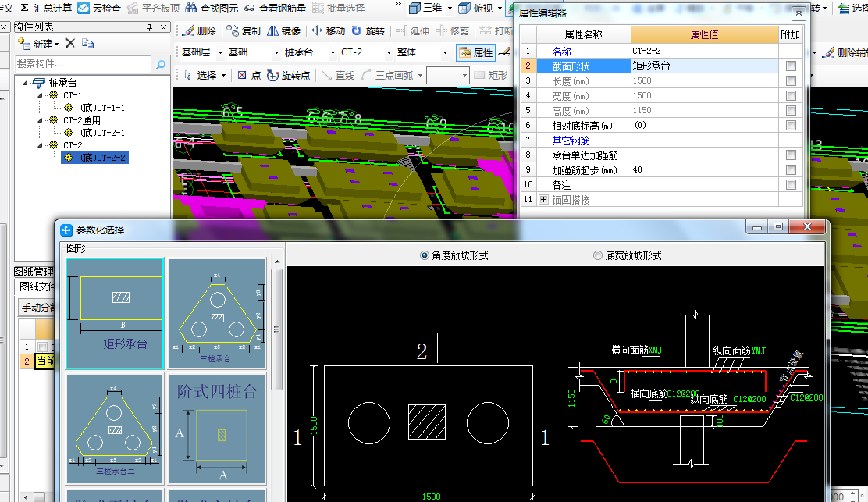
Task: Open the 基础 category dropdown
Action: [x=276, y=52]
